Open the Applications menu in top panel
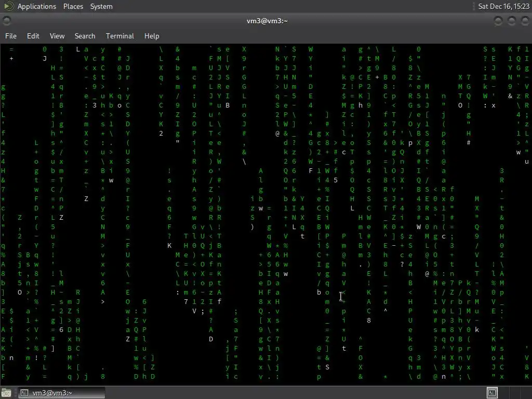The image size is (532, 399). tap(37, 6)
